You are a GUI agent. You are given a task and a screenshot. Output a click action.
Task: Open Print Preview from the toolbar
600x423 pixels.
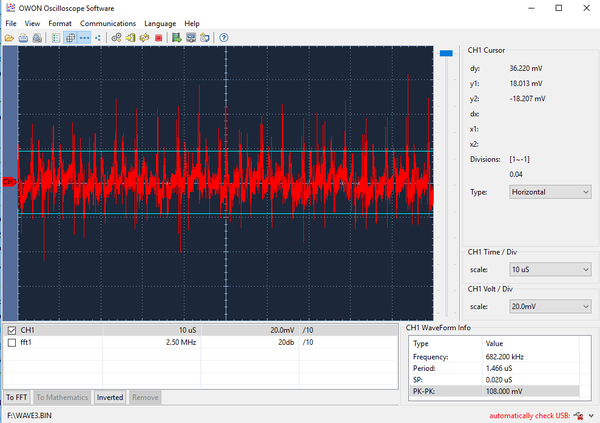(37, 38)
